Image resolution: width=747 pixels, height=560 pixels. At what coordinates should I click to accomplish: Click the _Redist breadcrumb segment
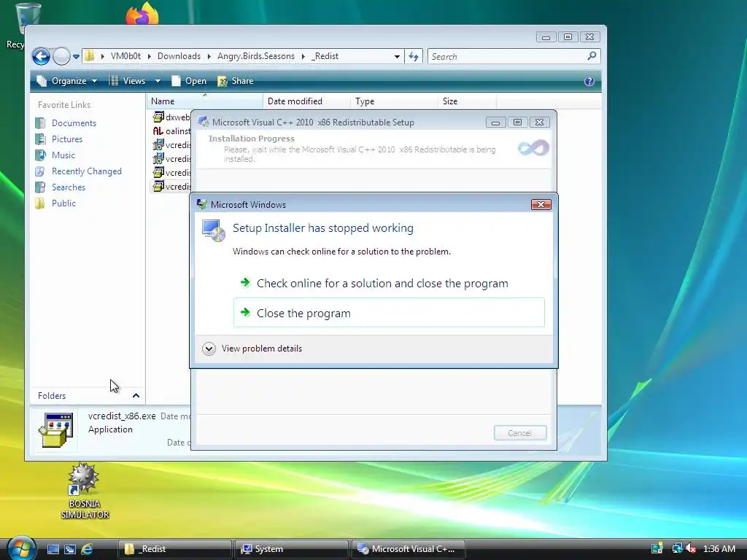[325, 56]
